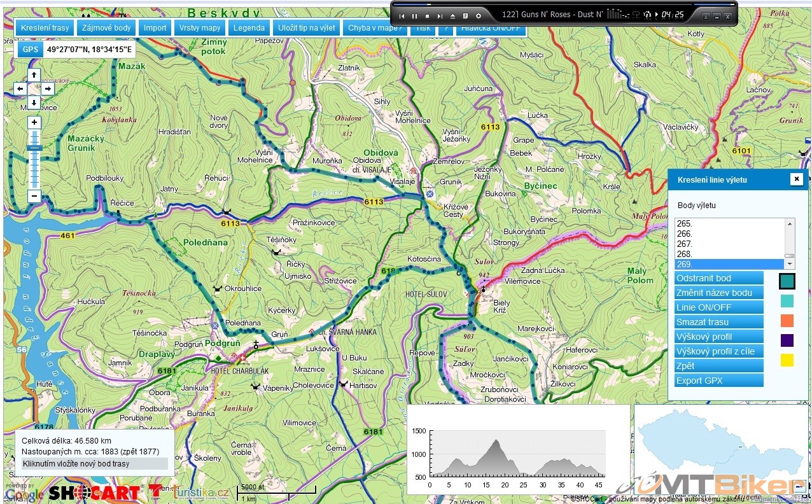Choose the orange route color swatch

[787, 320]
